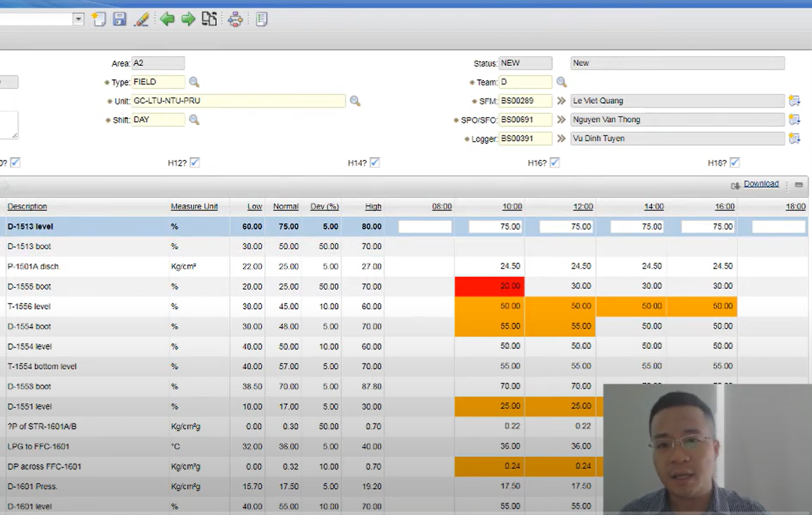The width and height of the screenshot is (812, 515).
Task: Click the red 20.00 cell for D-1555 boot
Action: pyautogui.click(x=490, y=286)
